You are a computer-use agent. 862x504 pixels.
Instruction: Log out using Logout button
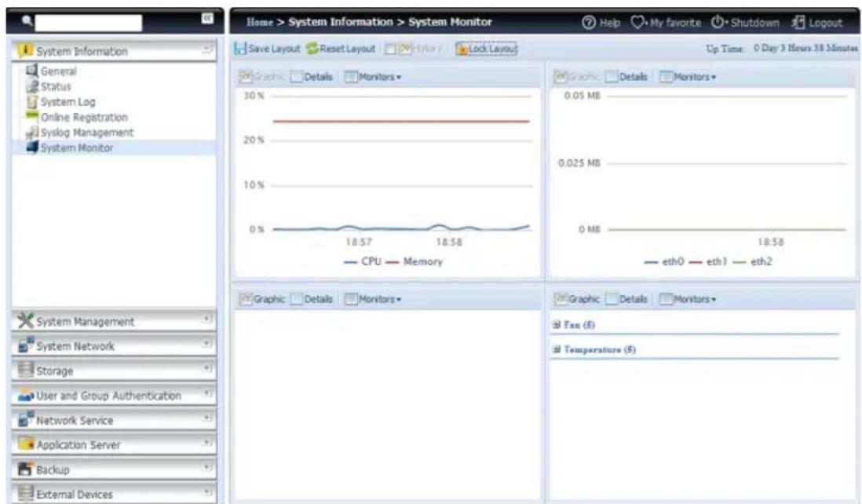point(817,23)
